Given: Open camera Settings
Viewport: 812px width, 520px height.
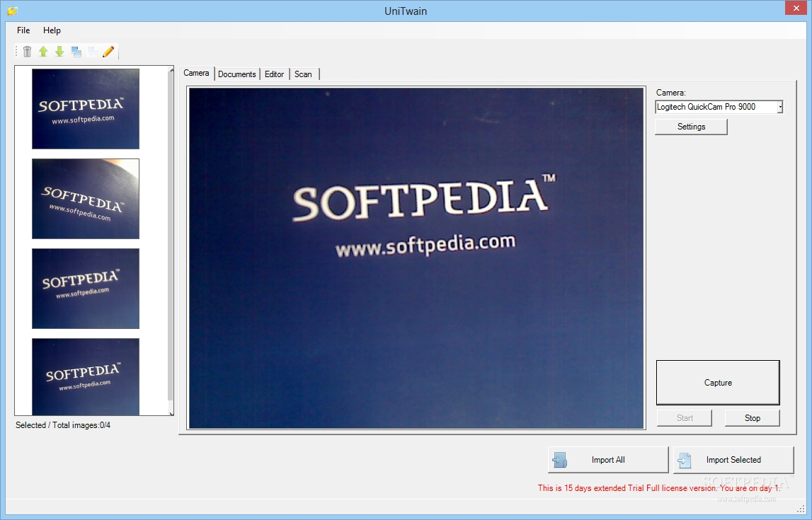Looking at the screenshot, I should coord(692,127).
